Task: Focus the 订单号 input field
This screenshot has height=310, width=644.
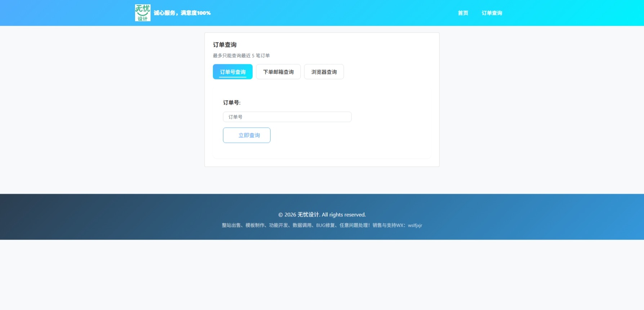Action: pyautogui.click(x=287, y=117)
